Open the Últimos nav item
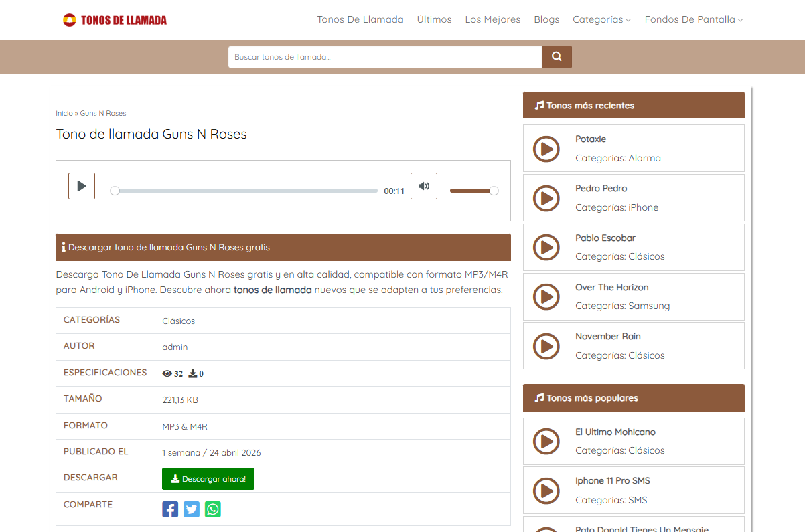The height and width of the screenshot is (532, 805). pyautogui.click(x=434, y=19)
